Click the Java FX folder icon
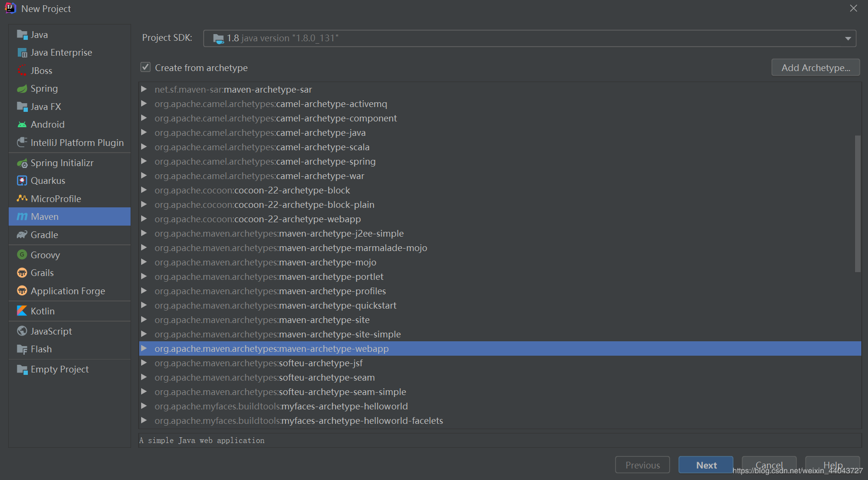Screen dimensions: 868x480 click(22, 107)
